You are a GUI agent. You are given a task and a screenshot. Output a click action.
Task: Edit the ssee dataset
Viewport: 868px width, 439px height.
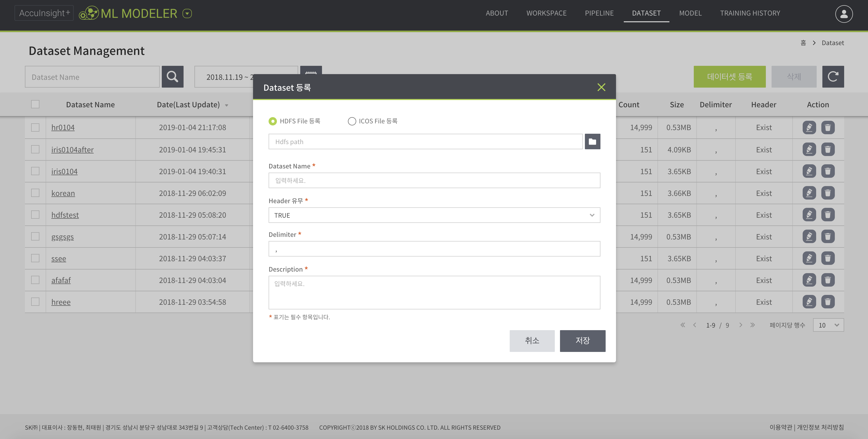pyautogui.click(x=809, y=258)
